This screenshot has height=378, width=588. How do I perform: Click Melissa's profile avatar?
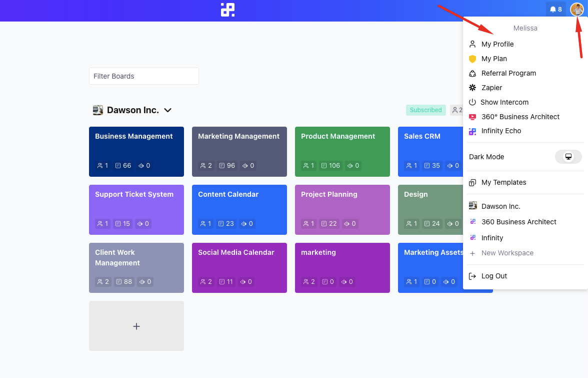point(577,9)
